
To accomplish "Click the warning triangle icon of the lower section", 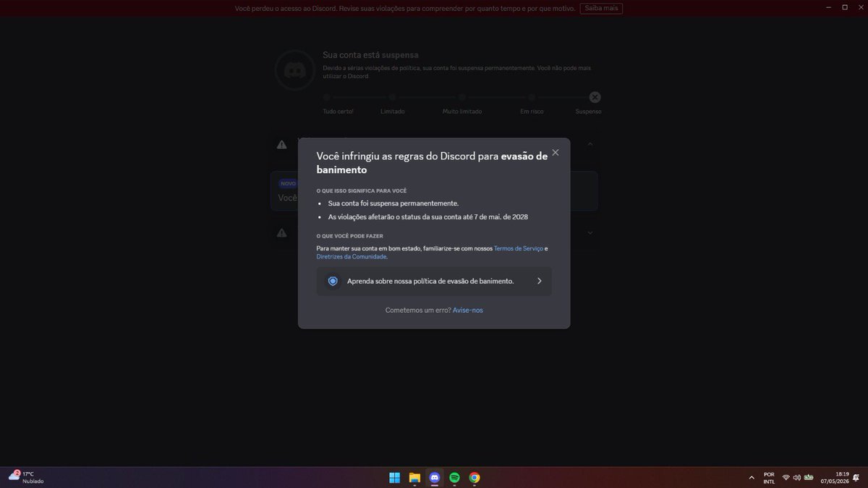I will pos(281,232).
